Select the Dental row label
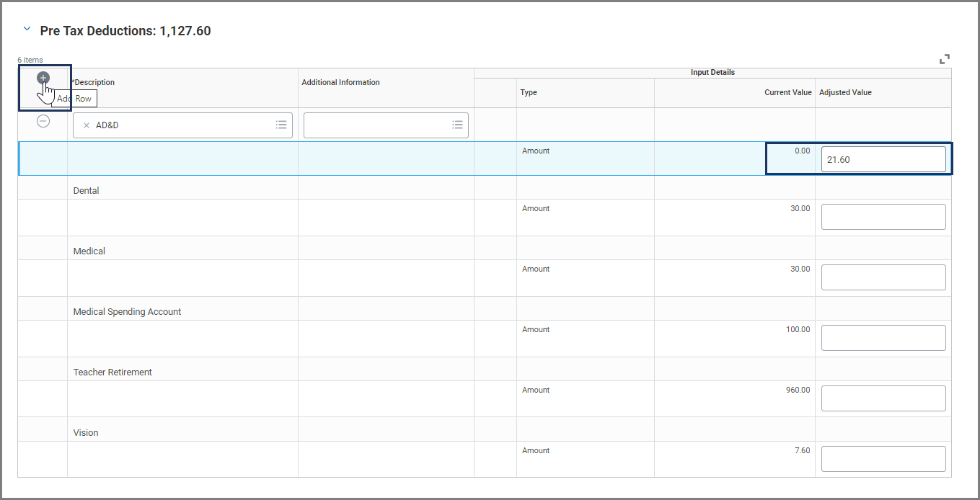Image resolution: width=980 pixels, height=500 pixels. point(87,191)
